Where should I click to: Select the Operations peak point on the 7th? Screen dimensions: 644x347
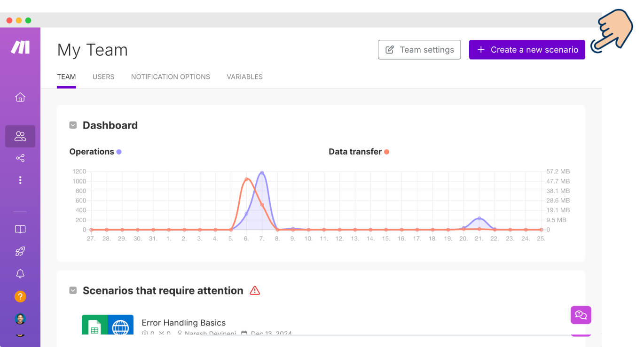tap(262, 173)
